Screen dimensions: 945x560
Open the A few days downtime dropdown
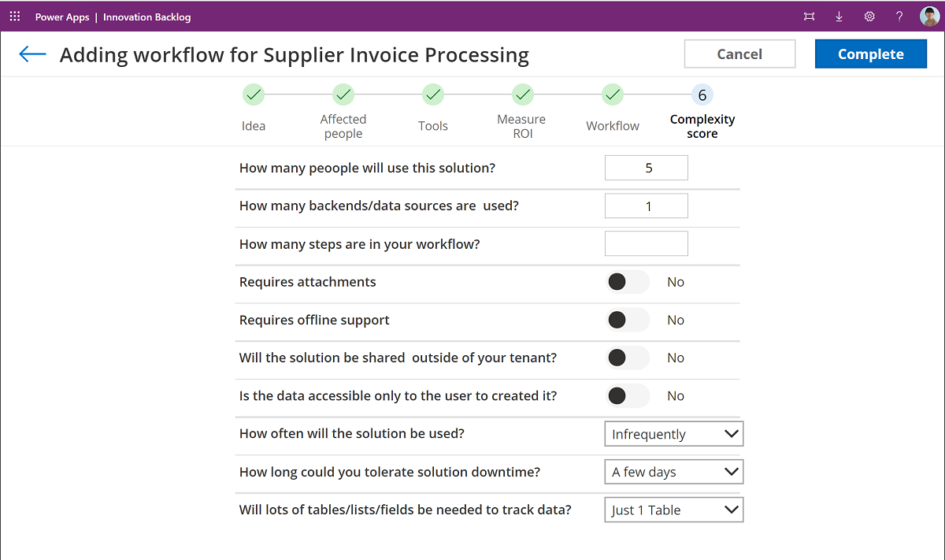[x=674, y=472]
